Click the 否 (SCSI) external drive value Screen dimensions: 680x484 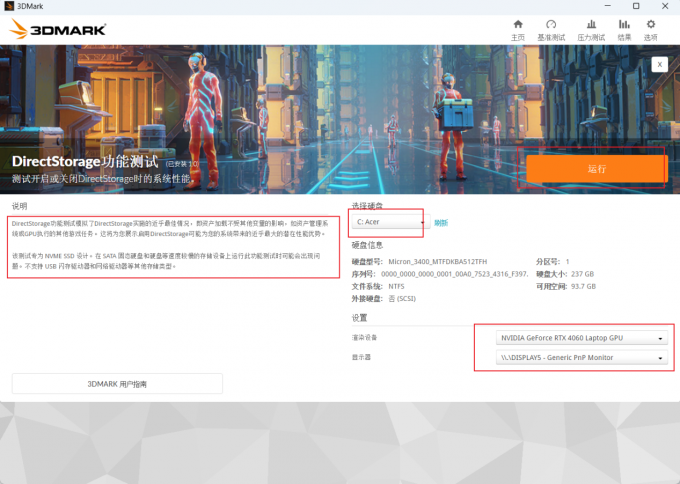pyautogui.click(x=402, y=299)
